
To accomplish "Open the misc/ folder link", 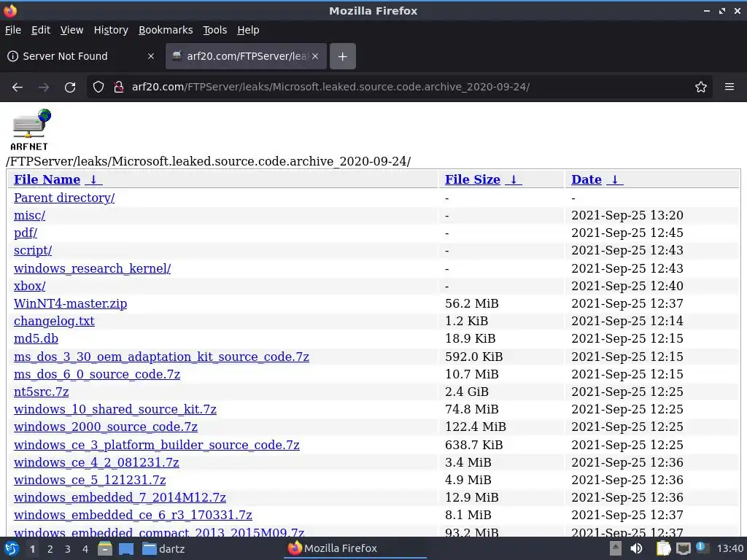I will point(29,215).
